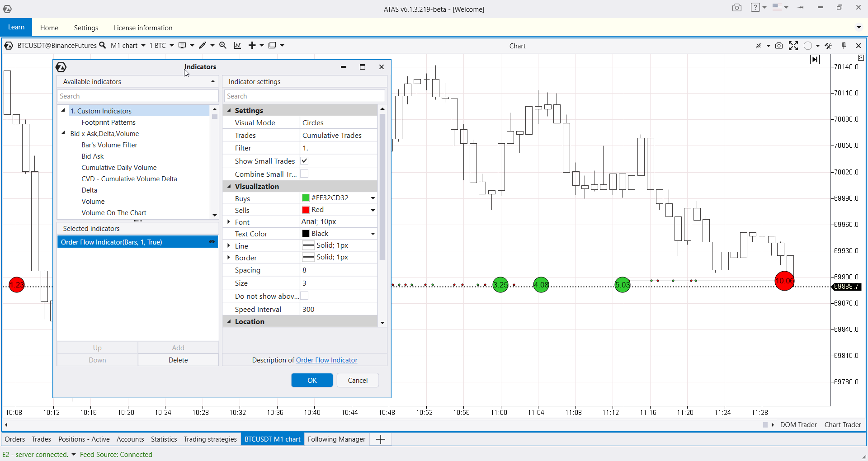Screen dimensions: 868x461
Task: Take a chart screenshot with camera icon
Action: (779, 46)
